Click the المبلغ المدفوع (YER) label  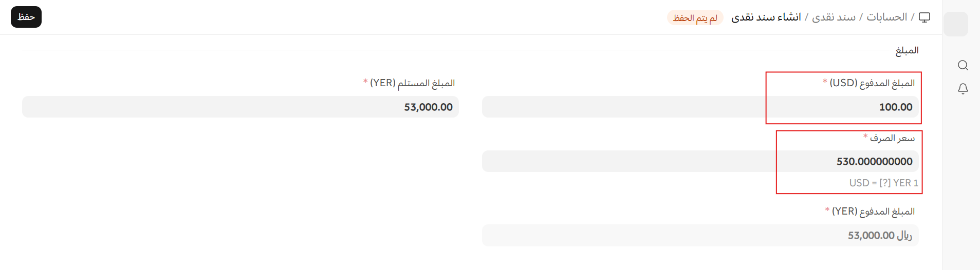[x=873, y=211]
